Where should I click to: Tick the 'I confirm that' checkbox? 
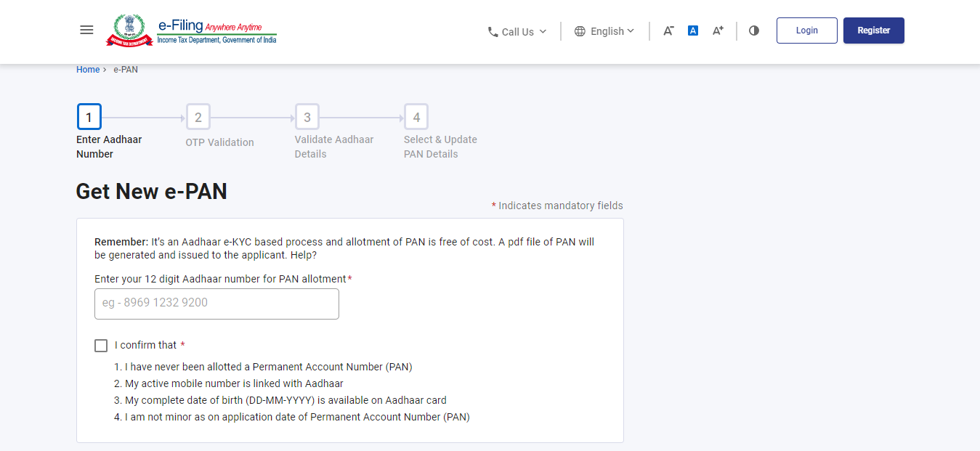(100, 345)
